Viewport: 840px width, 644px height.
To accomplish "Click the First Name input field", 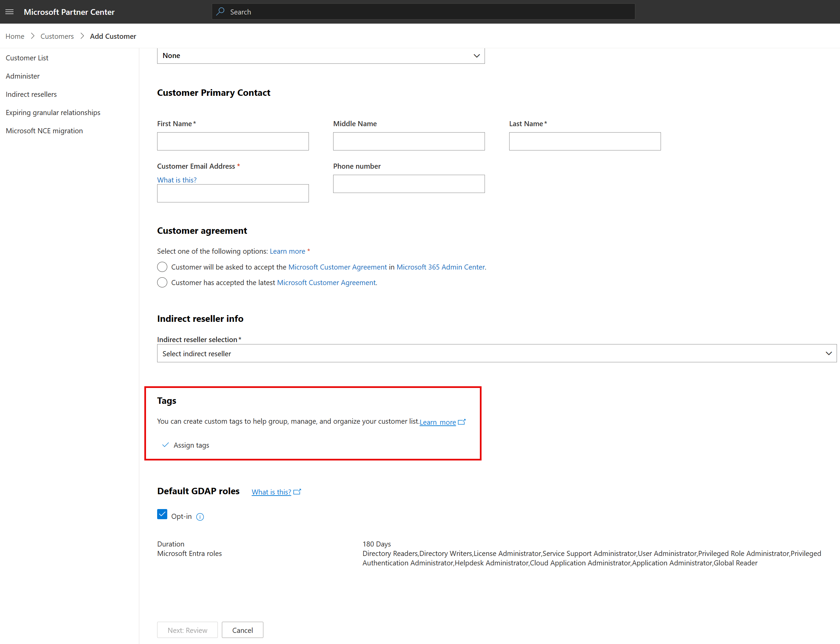I will [x=233, y=141].
